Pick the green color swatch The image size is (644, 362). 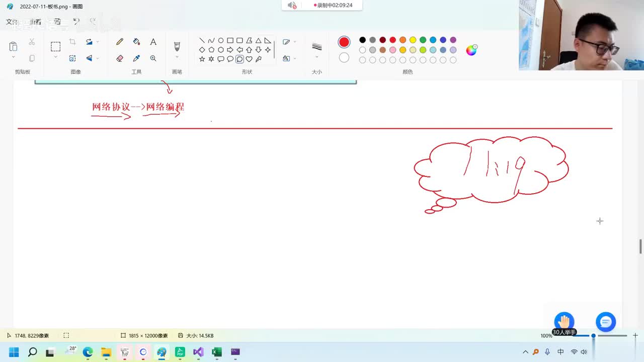tap(423, 40)
